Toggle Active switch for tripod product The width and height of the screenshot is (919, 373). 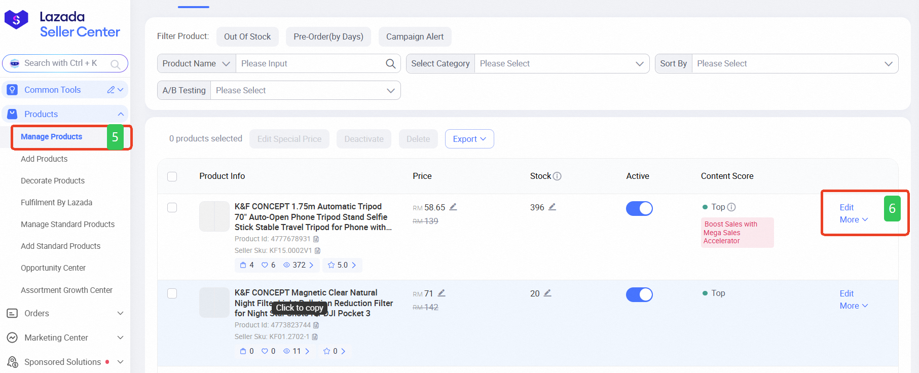click(639, 208)
